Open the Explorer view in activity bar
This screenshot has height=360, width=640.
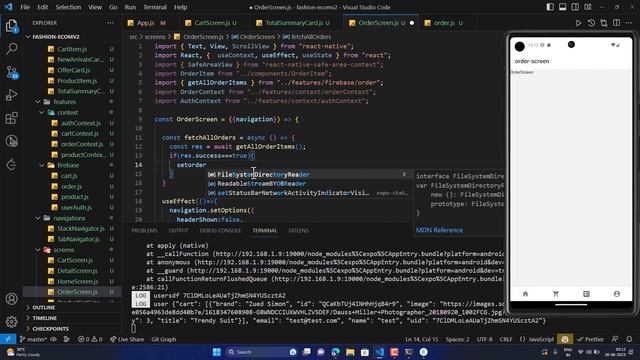point(11,26)
